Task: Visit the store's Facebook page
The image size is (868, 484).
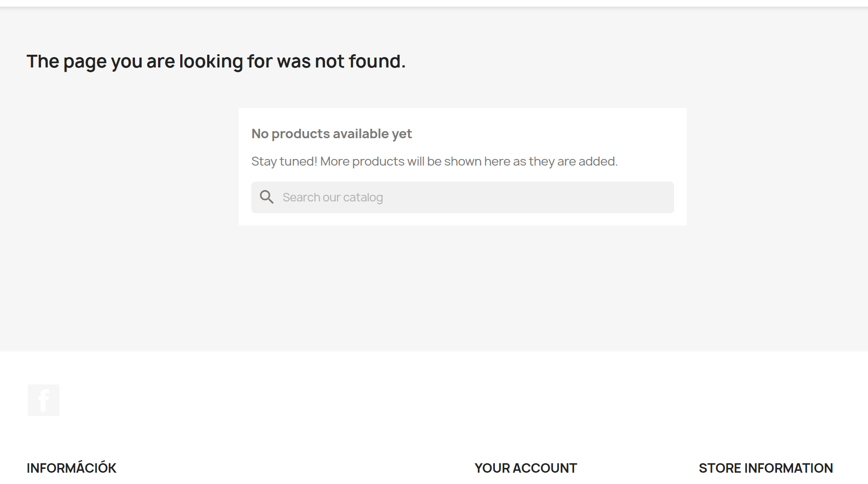Action: (x=43, y=400)
